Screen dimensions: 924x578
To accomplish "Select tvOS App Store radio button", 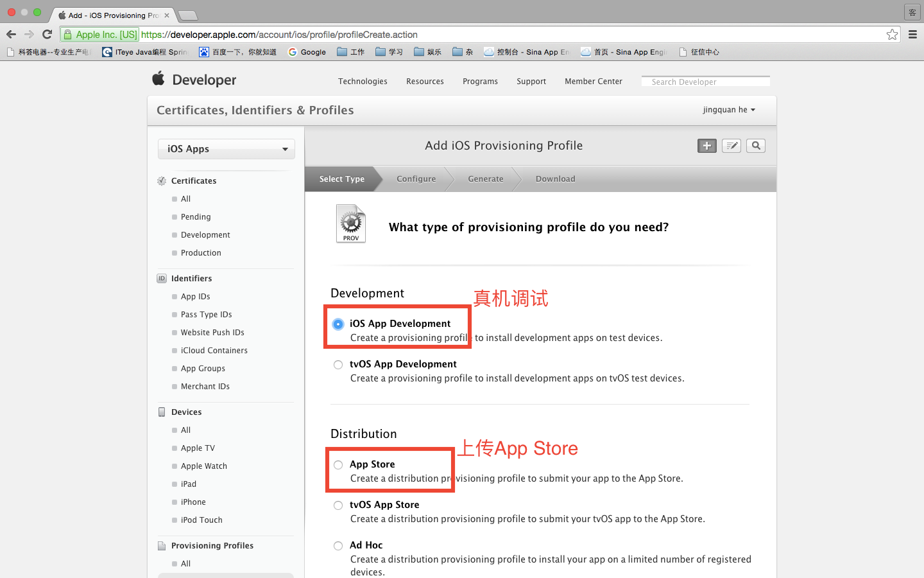I will [338, 505].
